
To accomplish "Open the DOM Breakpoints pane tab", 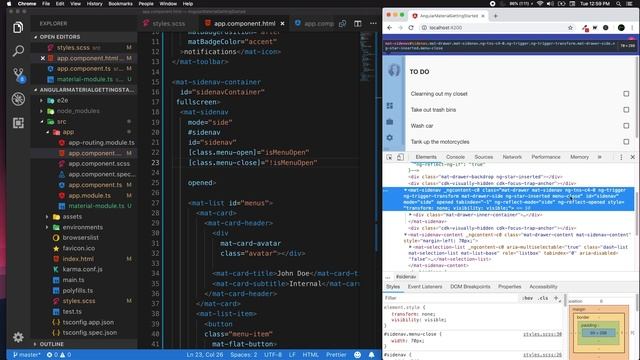I will click(470, 287).
